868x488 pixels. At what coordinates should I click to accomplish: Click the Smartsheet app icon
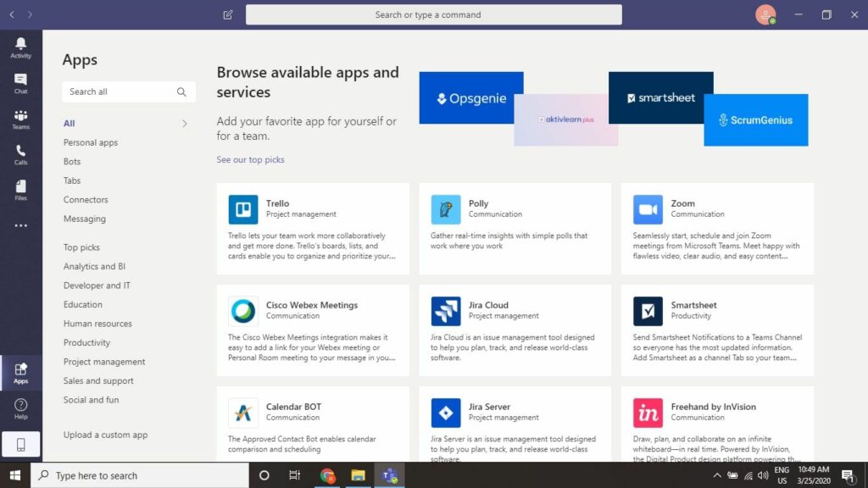(648, 311)
